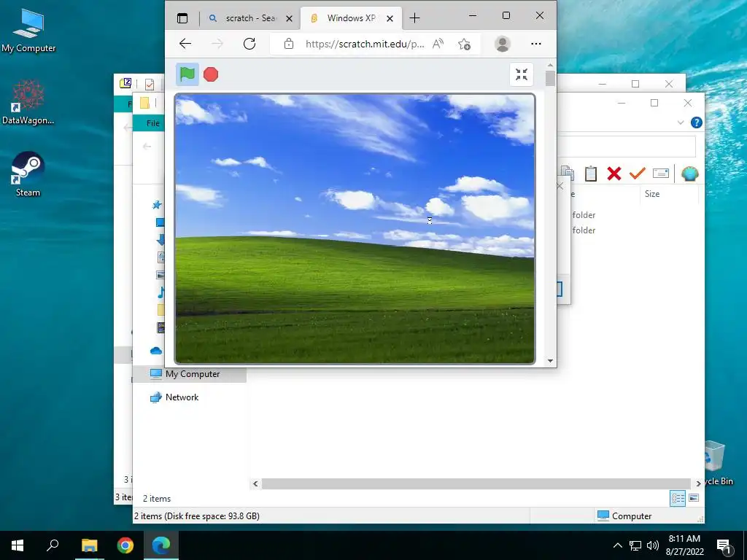Image resolution: width=747 pixels, height=560 pixels.
Task: Go back in the Edge browser
Action: [x=185, y=44]
